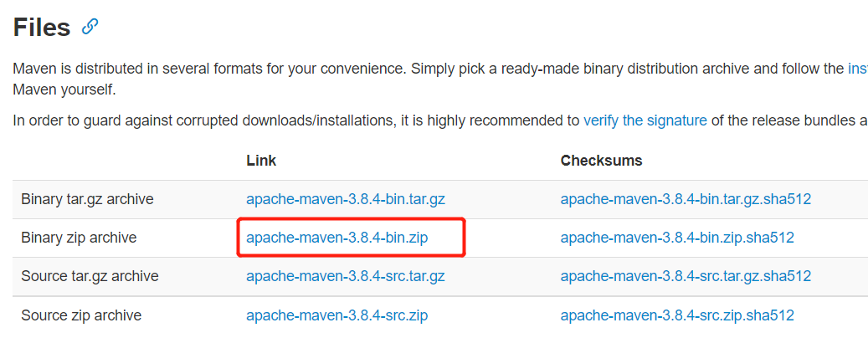
Task: Click the "Source tar.gz archive" row label
Action: click(90, 276)
